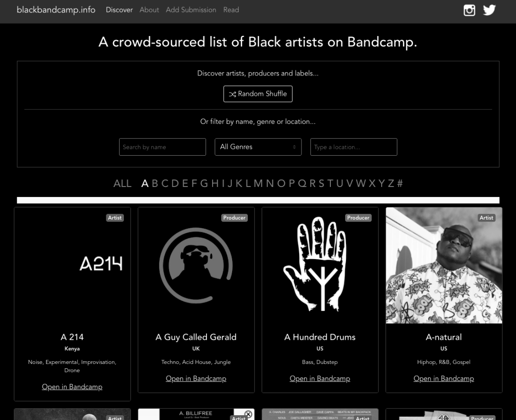The image size is (516, 420).
Task: Filter artists by letter M
Action: (x=258, y=184)
